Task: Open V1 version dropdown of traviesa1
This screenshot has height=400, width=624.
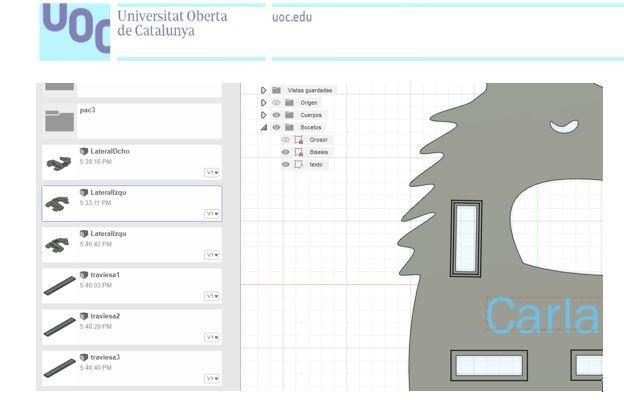Action: pyautogui.click(x=212, y=296)
